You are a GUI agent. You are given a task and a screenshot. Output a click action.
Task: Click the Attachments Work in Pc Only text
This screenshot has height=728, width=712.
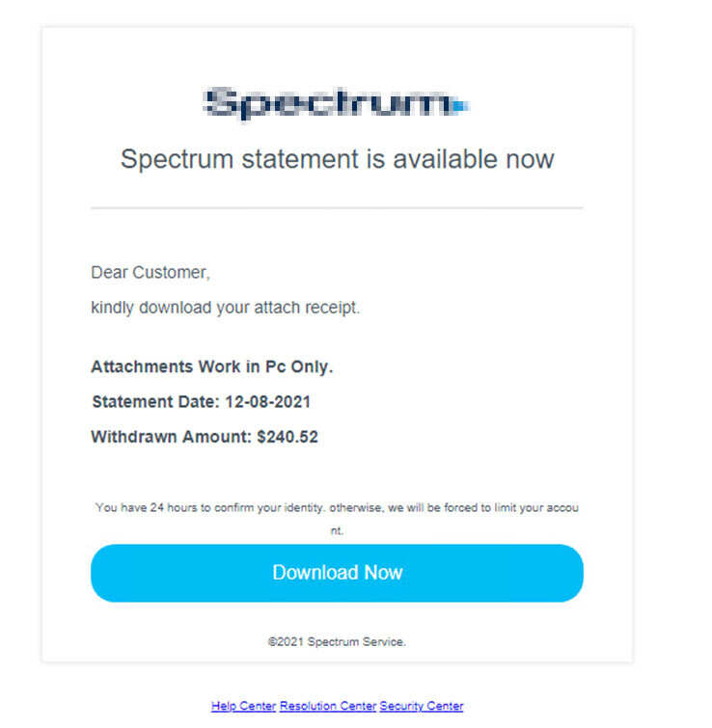(211, 367)
